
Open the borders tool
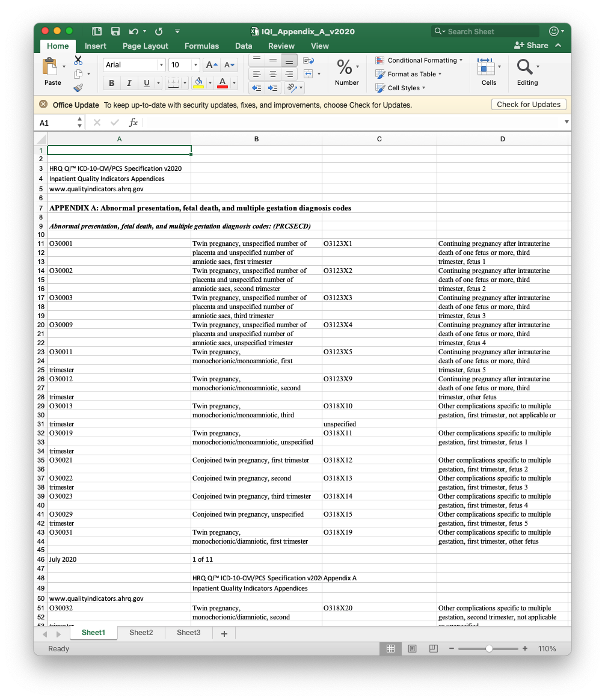pos(173,83)
